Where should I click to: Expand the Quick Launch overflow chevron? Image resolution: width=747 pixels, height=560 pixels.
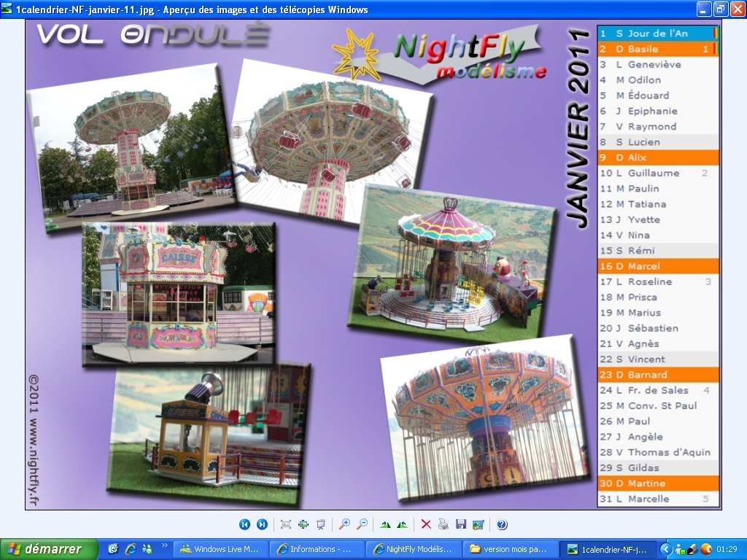click(x=165, y=545)
